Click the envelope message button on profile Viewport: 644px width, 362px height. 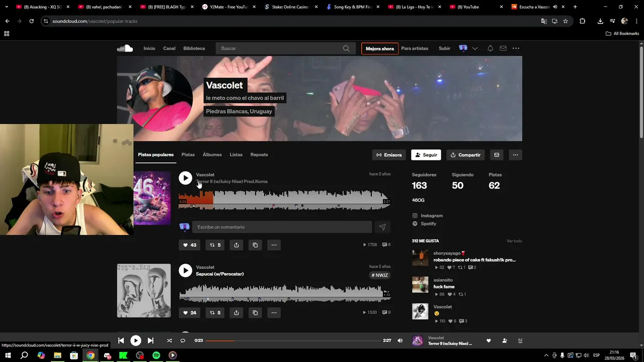pos(497,155)
